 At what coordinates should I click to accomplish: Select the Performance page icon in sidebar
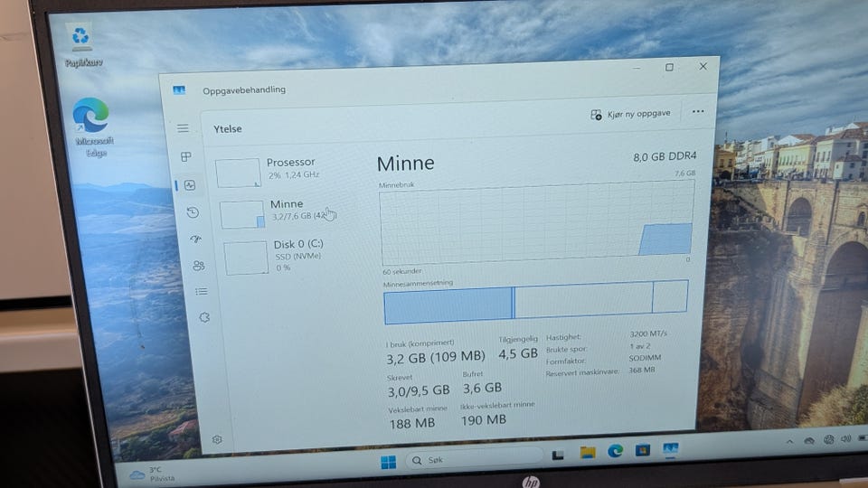190,185
